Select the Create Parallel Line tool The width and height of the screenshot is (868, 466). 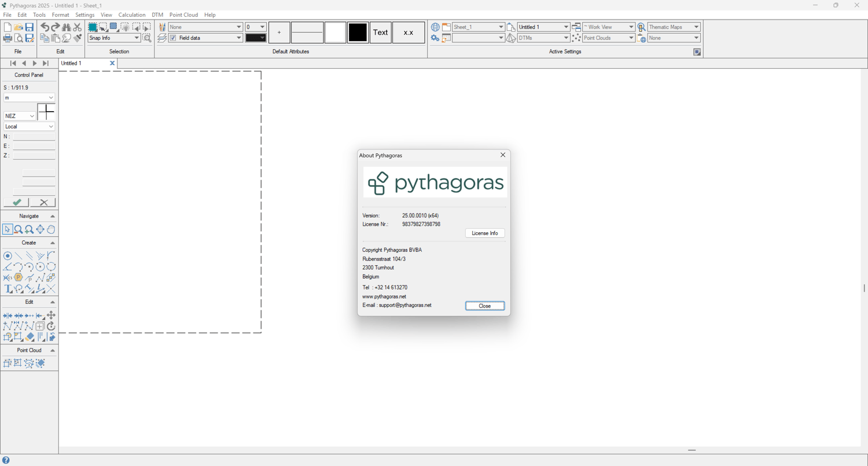pyautogui.click(x=30, y=256)
